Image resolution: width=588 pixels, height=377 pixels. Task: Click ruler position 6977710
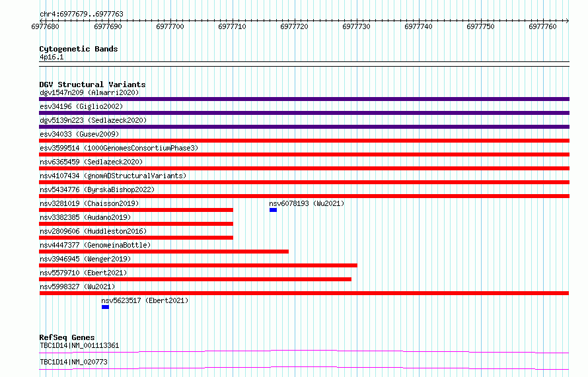tap(232, 27)
